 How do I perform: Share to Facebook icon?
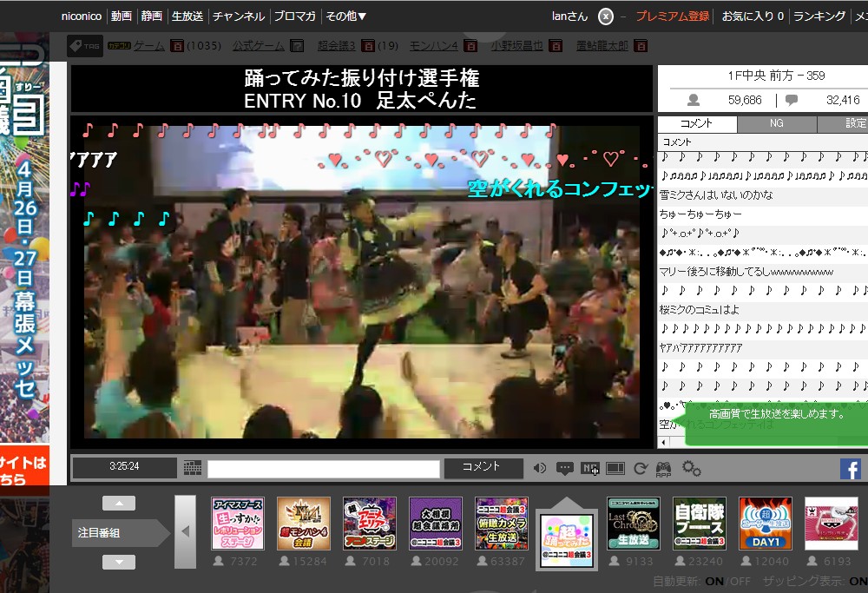tap(851, 469)
